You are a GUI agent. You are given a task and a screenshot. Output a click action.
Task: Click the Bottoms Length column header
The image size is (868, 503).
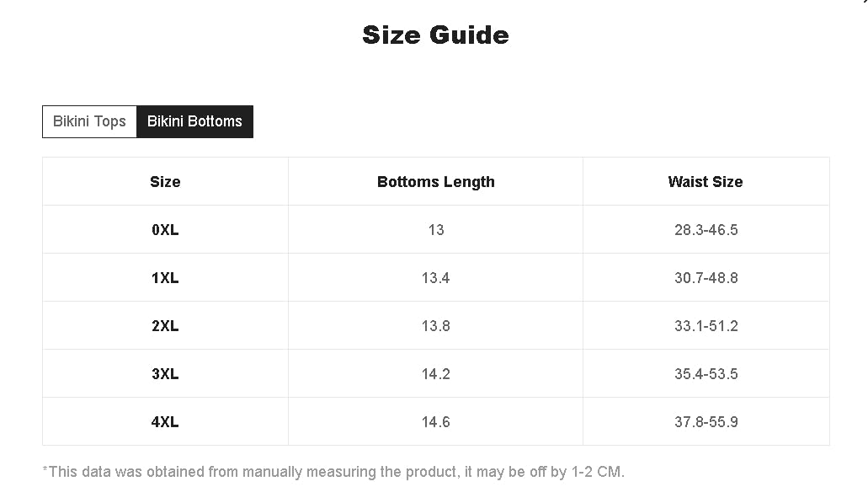(x=435, y=182)
